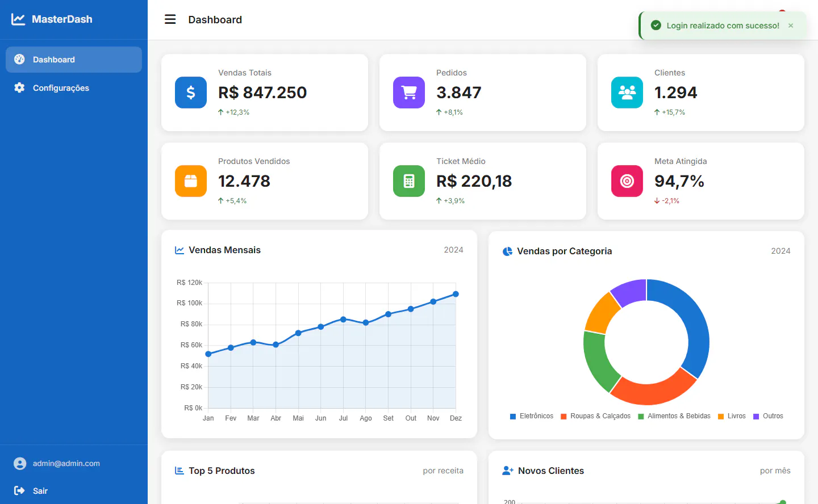Toggle Outros legend item

point(768,416)
